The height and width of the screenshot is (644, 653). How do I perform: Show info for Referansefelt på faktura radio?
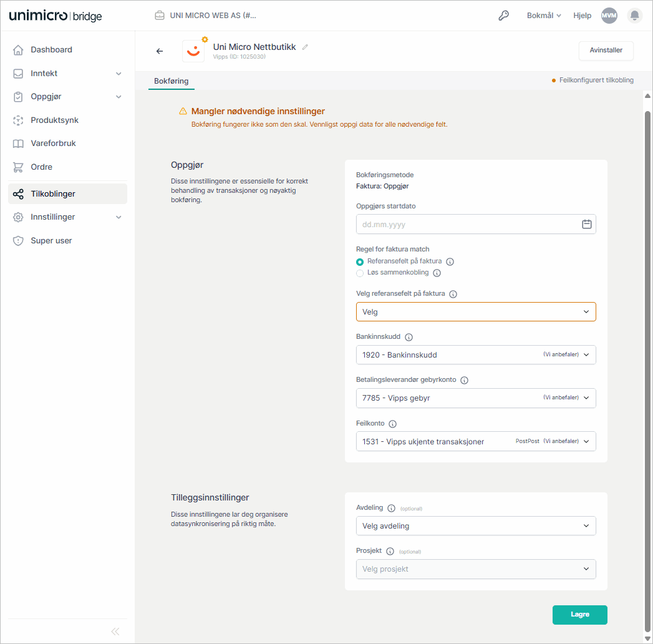(x=450, y=261)
